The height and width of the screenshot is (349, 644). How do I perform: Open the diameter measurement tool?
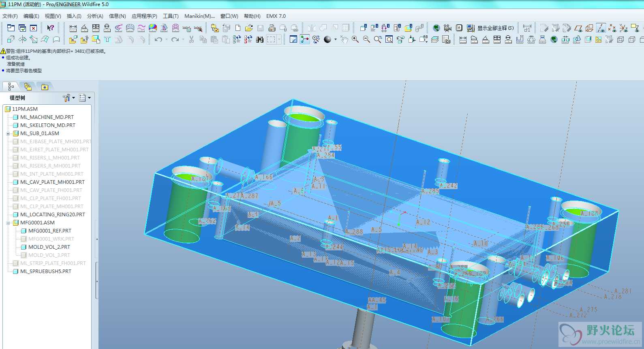tap(107, 28)
